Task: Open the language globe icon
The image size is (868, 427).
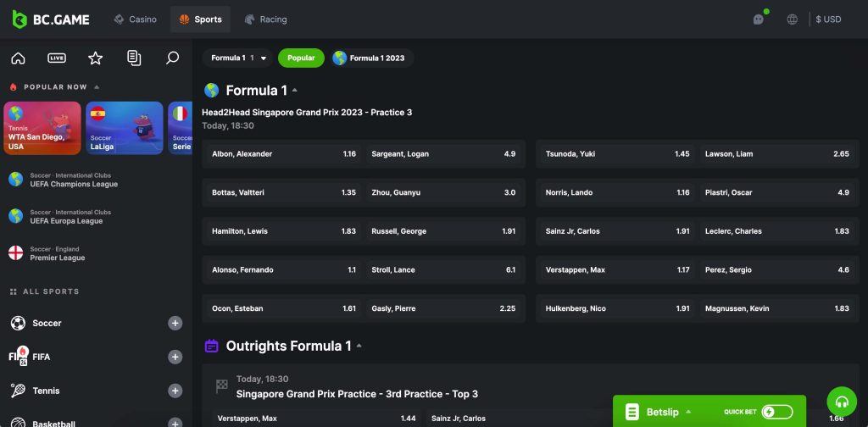Action: [x=793, y=19]
